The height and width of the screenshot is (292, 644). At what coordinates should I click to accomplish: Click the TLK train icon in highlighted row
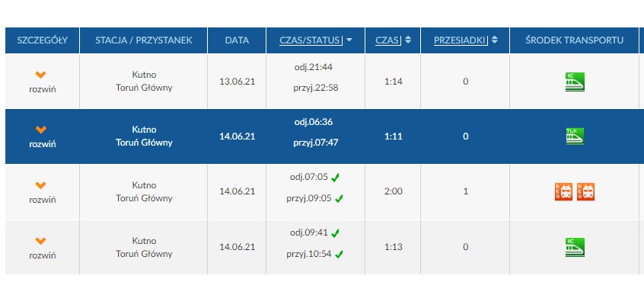click(x=575, y=136)
